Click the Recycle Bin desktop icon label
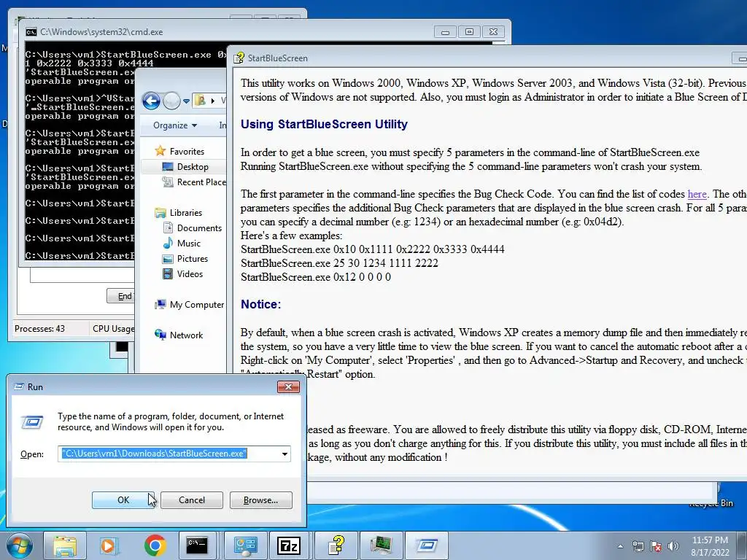This screenshot has height=560, width=747. [711, 503]
